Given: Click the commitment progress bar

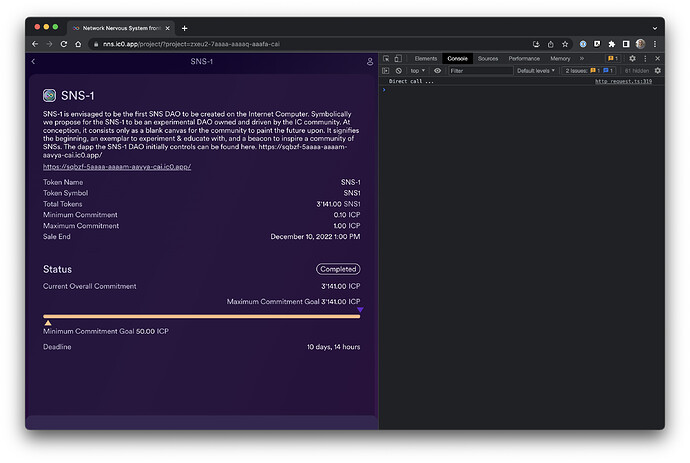Looking at the screenshot, I should 202,316.
